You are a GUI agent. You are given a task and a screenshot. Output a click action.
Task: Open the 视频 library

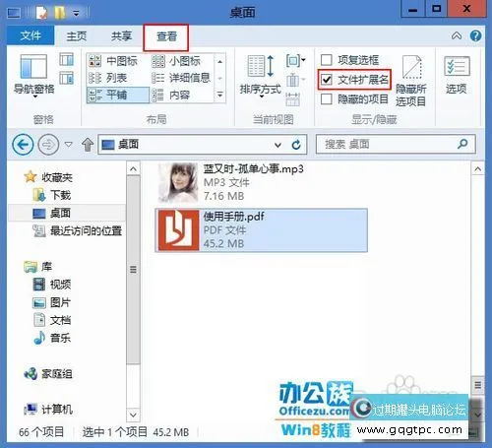coord(52,285)
